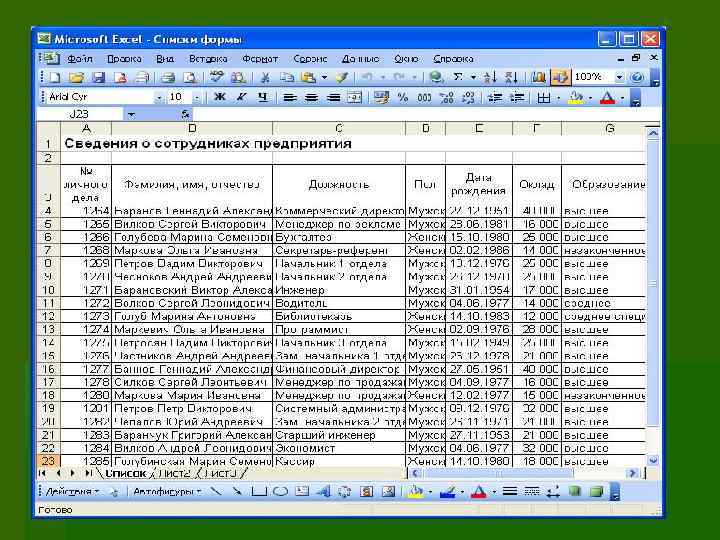Toggle the Drawing toolbar button (highlighted)

point(560,78)
